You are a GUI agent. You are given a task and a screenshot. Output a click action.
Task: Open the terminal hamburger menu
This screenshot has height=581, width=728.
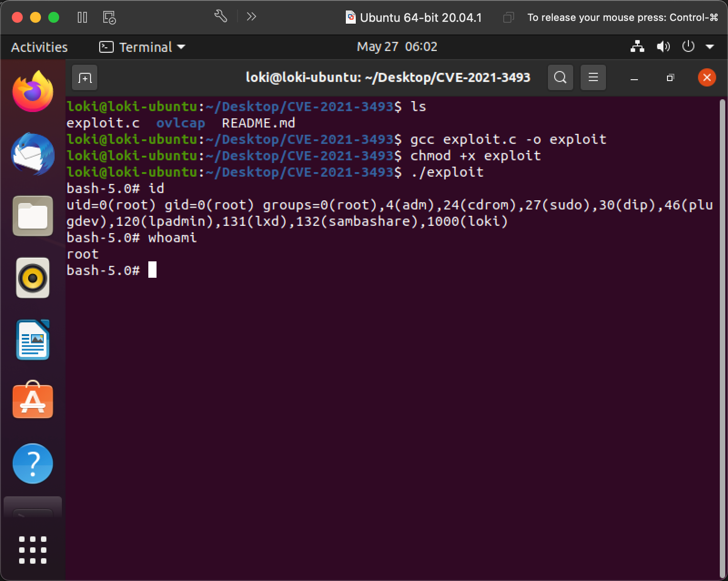pyautogui.click(x=593, y=77)
